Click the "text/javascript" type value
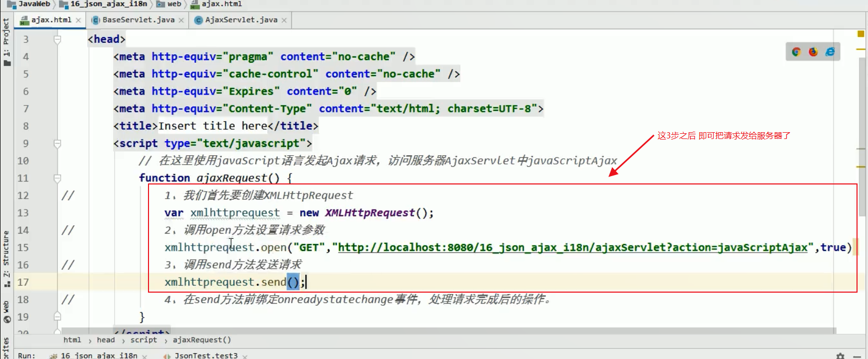Screen dimensions: 868x359 coord(251,143)
